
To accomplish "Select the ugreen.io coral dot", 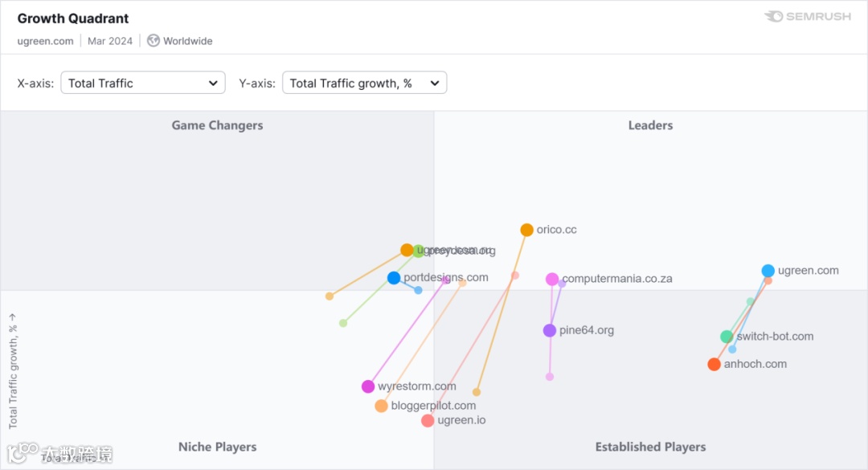I will click(428, 420).
